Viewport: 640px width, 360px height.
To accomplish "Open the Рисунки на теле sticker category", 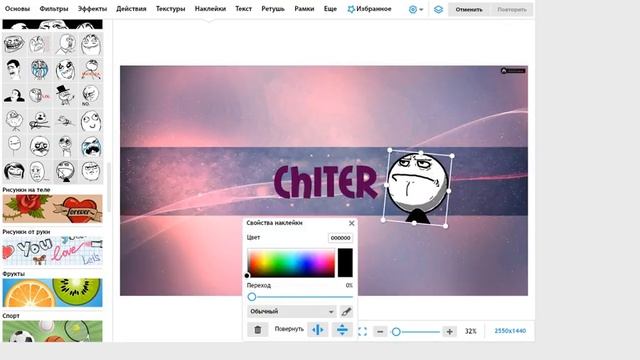I will [x=53, y=209].
